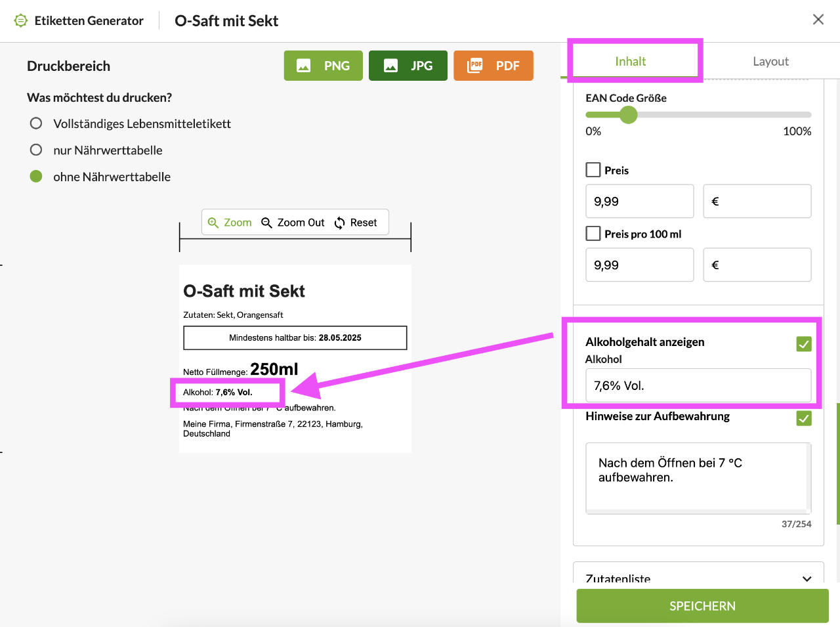Screen dimensions: 840x627
Task: Zoom in on label preview
Action: tap(230, 223)
